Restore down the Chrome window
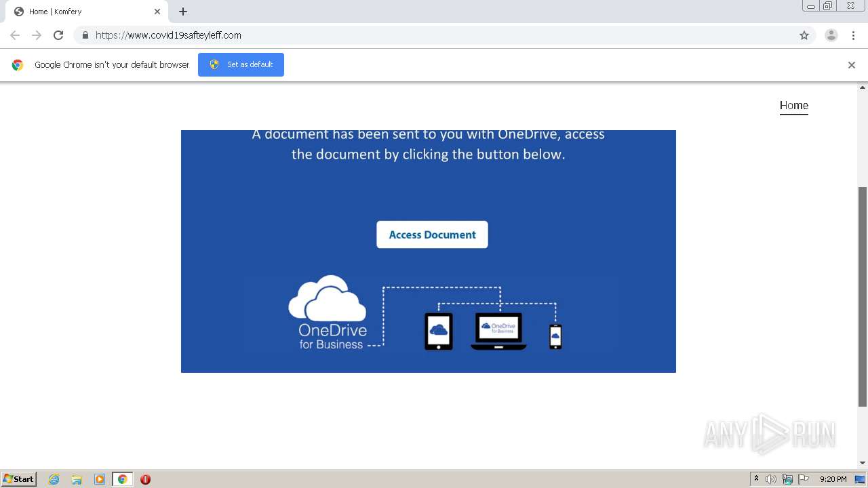The width and height of the screenshot is (868, 488). [x=828, y=5]
